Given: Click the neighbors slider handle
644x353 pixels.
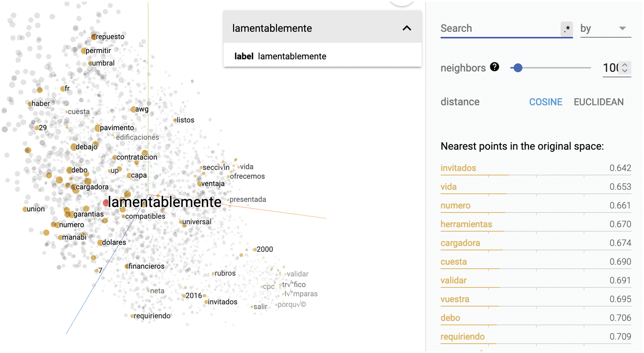Looking at the screenshot, I should click(x=518, y=68).
